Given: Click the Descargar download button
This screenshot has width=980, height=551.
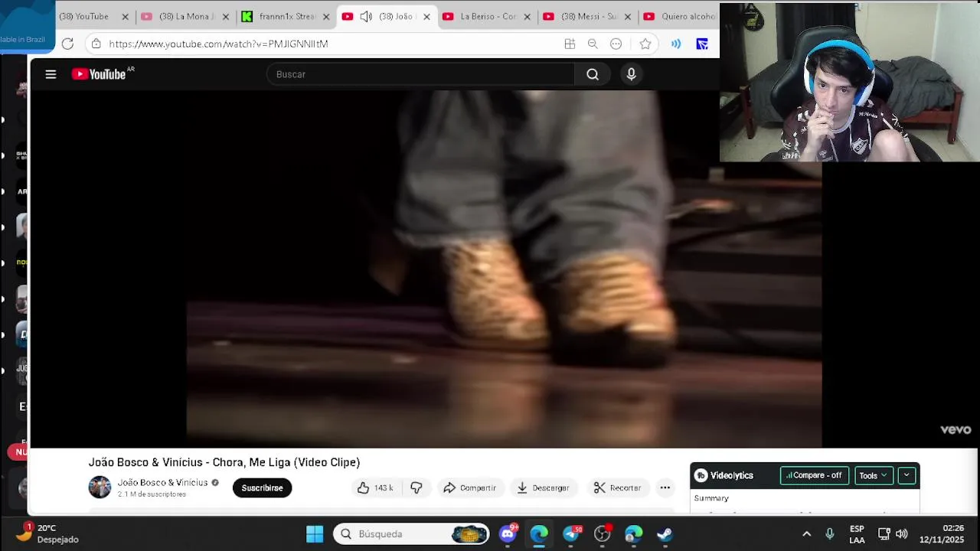Looking at the screenshot, I should point(543,487).
